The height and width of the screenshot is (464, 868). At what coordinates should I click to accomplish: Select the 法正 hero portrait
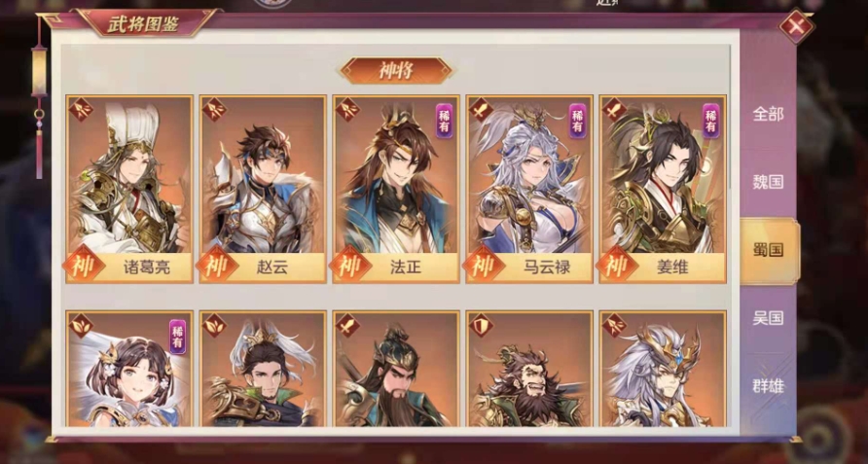396,189
